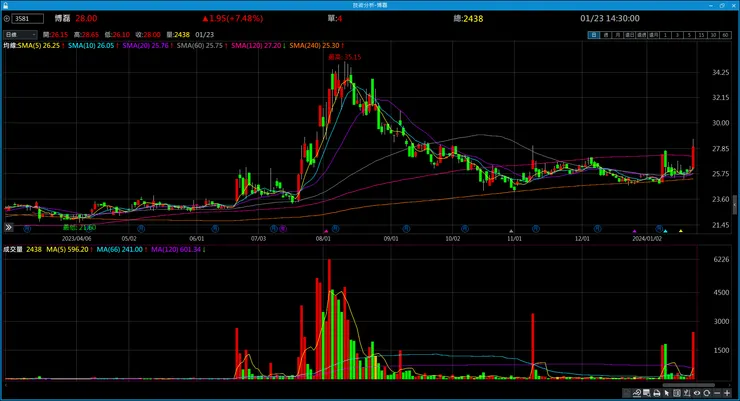The height and width of the screenshot is (401, 740).
Task: Click the SMA(240) 25.30 legend
Action: [x=314, y=45]
